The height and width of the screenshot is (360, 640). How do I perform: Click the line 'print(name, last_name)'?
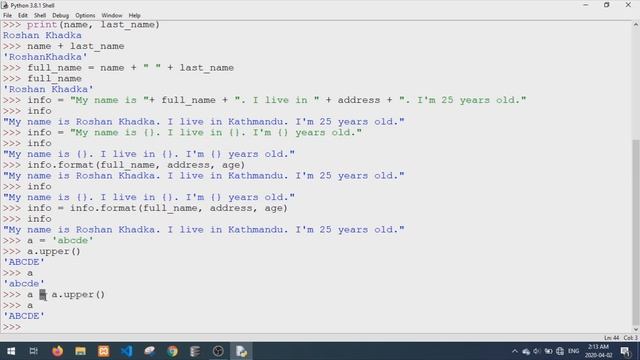93,25
